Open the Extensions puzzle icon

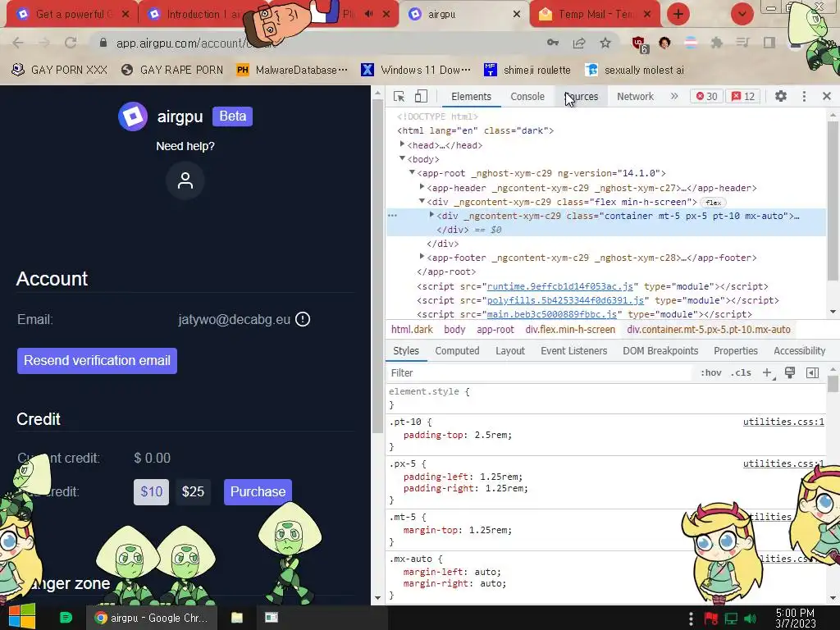pos(717,43)
